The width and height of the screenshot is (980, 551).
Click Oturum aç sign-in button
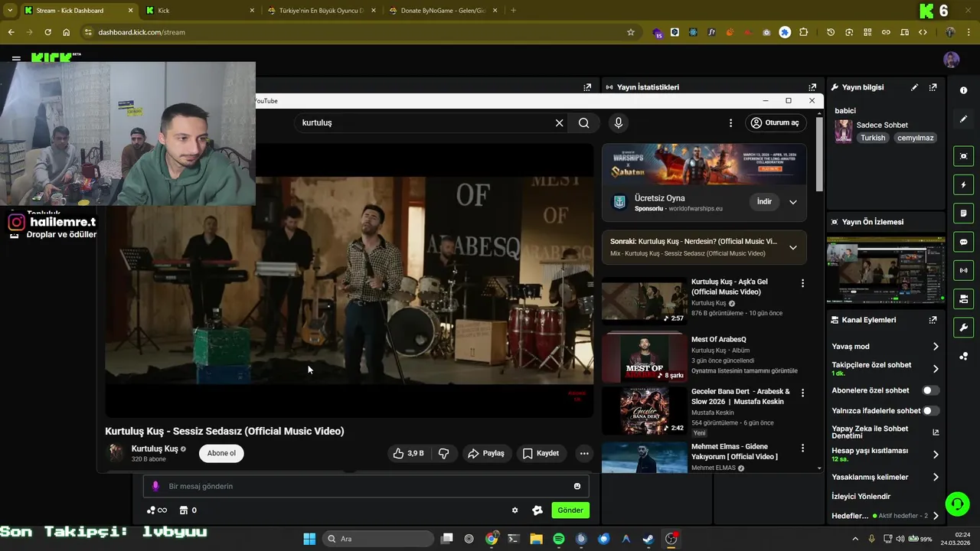coord(775,122)
